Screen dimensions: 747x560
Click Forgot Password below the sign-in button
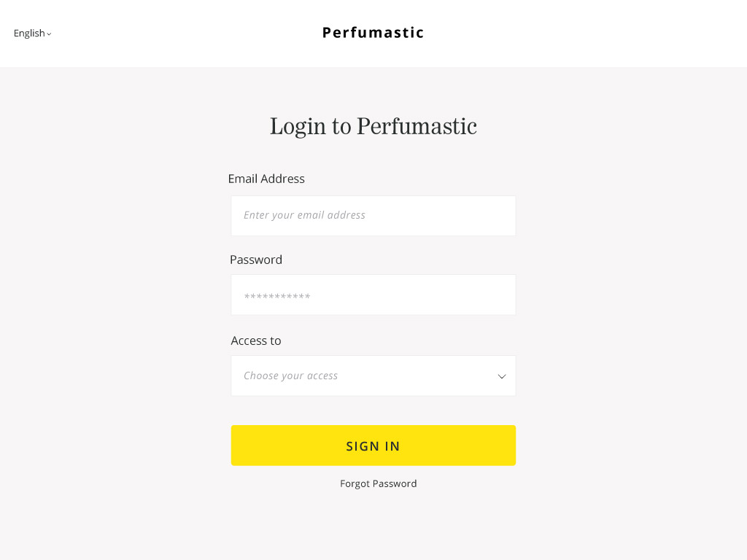378,483
